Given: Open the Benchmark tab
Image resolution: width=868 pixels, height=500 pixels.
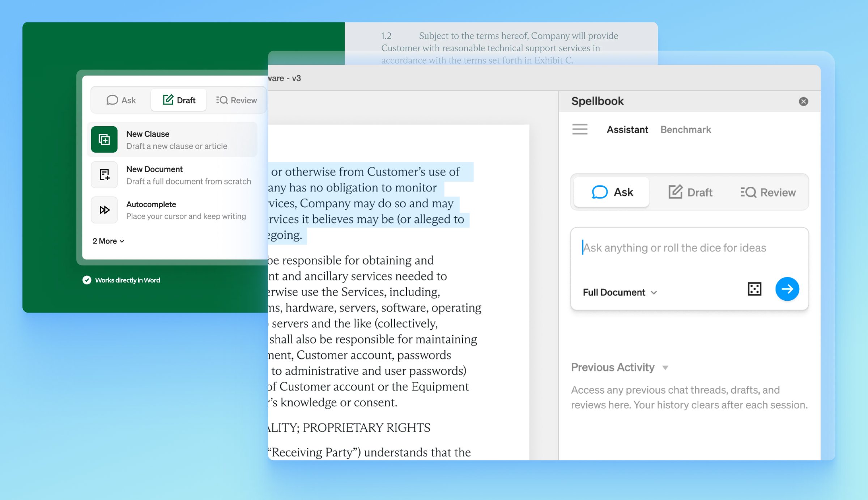Looking at the screenshot, I should (685, 130).
